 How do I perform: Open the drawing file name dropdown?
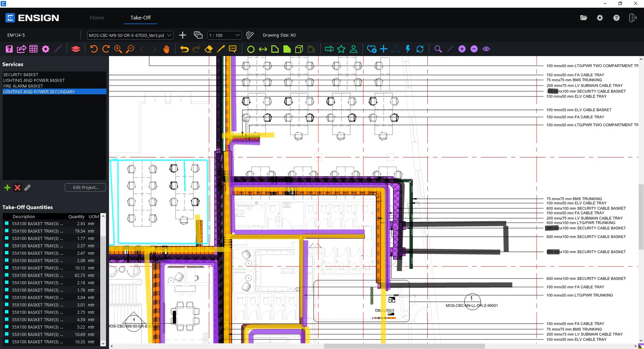pyautogui.click(x=130, y=35)
